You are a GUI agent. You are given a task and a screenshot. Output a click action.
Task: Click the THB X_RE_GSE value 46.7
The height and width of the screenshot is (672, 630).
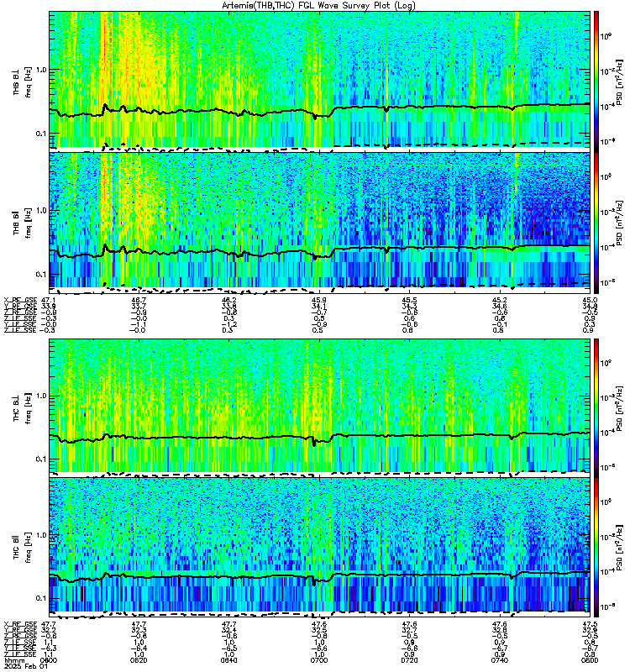coord(139,300)
